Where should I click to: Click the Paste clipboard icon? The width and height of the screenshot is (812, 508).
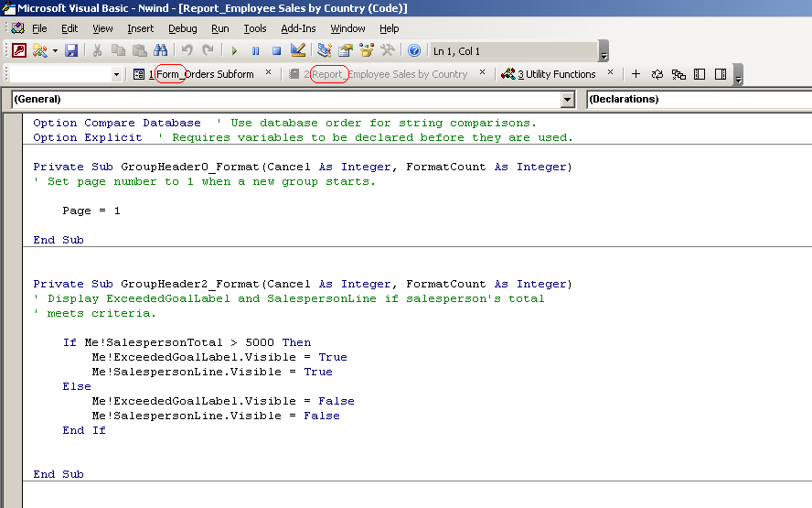(139, 50)
